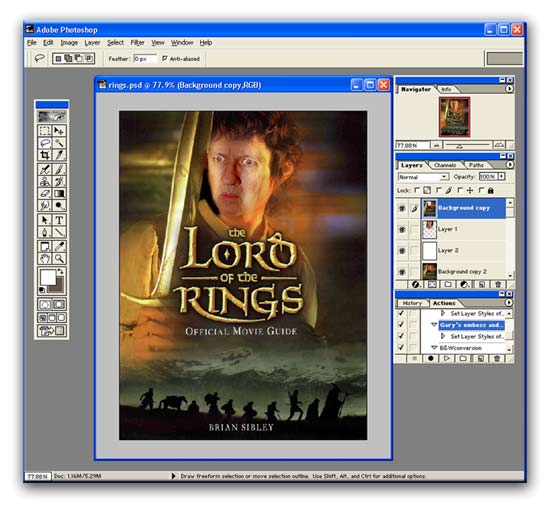Image resolution: width=550 pixels, height=506 pixels.
Task: Hide the Background copy layer
Action: 402,208
